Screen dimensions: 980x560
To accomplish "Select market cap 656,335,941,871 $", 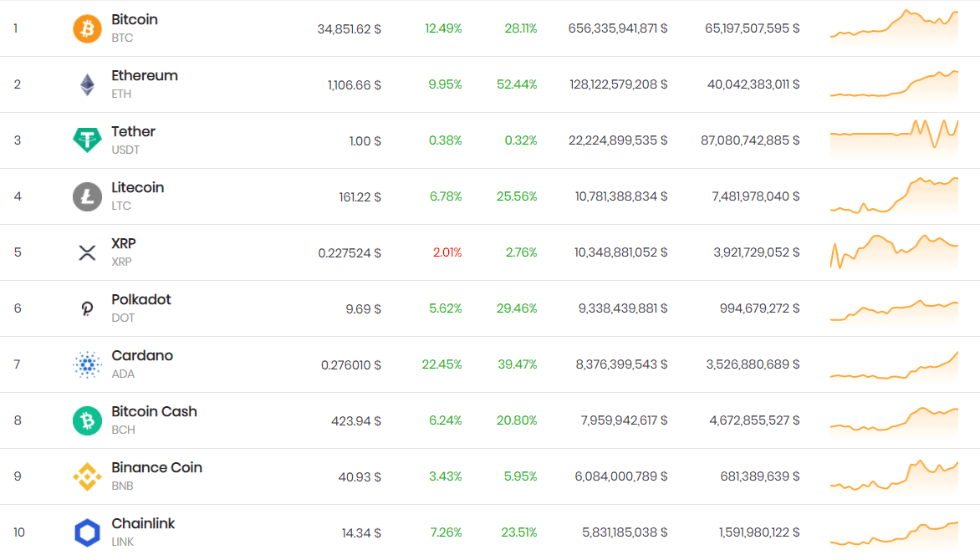I will click(x=617, y=28).
